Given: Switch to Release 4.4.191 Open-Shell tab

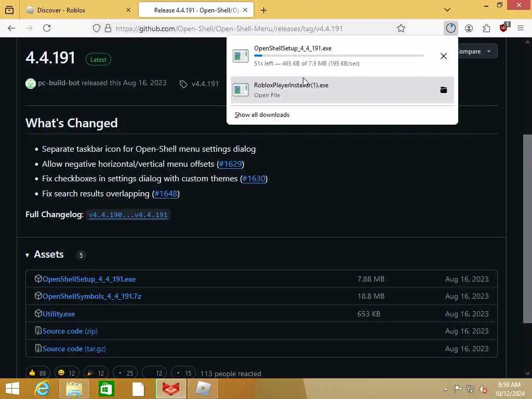Looking at the screenshot, I should (196, 10).
